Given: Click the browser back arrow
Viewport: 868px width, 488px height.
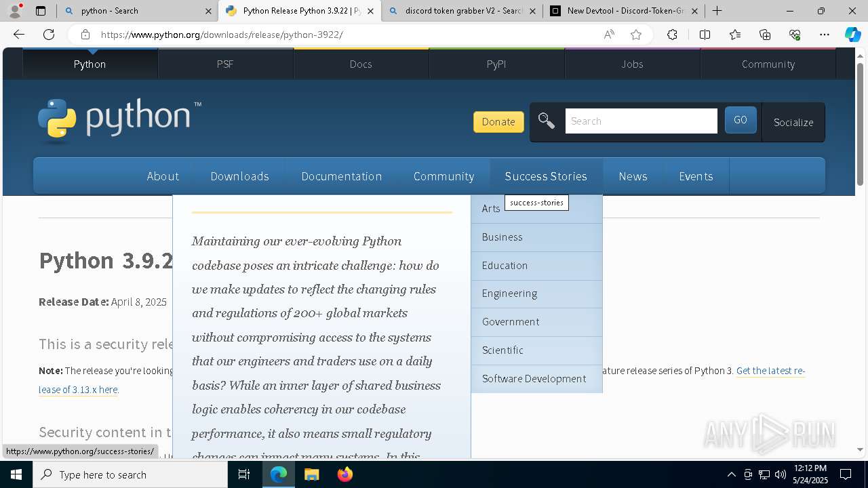Looking at the screenshot, I should tap(19, 35).
